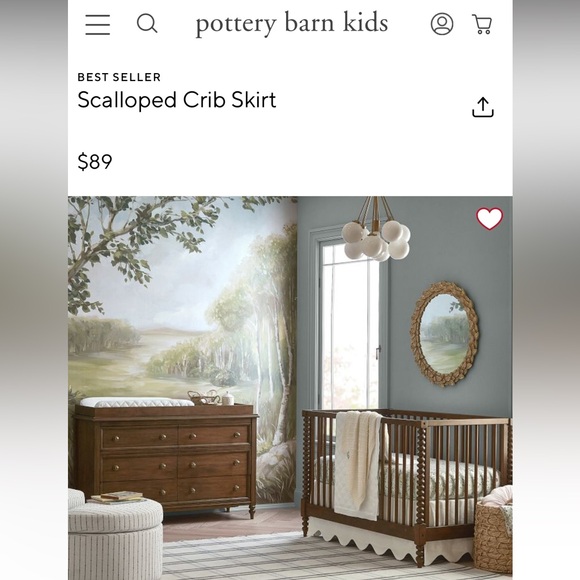The height and width of the screenshot is (580, 580).
Task: Select the Scalloped Crib Skirt title
Action: (x=177, y=100)
